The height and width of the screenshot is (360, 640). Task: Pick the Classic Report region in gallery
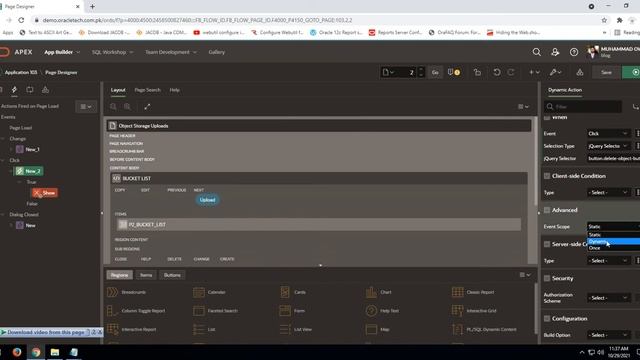473,292
